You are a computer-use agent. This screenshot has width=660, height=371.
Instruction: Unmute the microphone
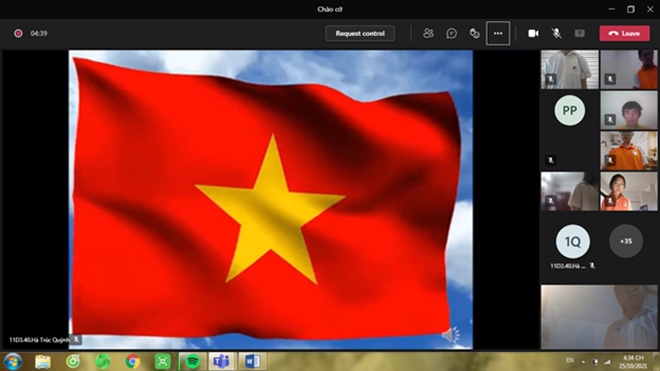(556, 33)
